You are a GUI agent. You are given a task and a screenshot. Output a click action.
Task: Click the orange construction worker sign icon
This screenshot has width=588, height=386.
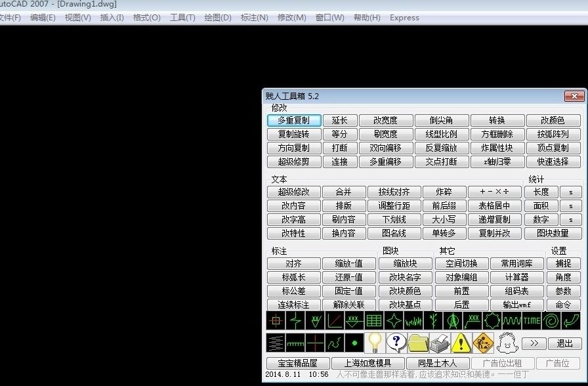pos(484,342)
